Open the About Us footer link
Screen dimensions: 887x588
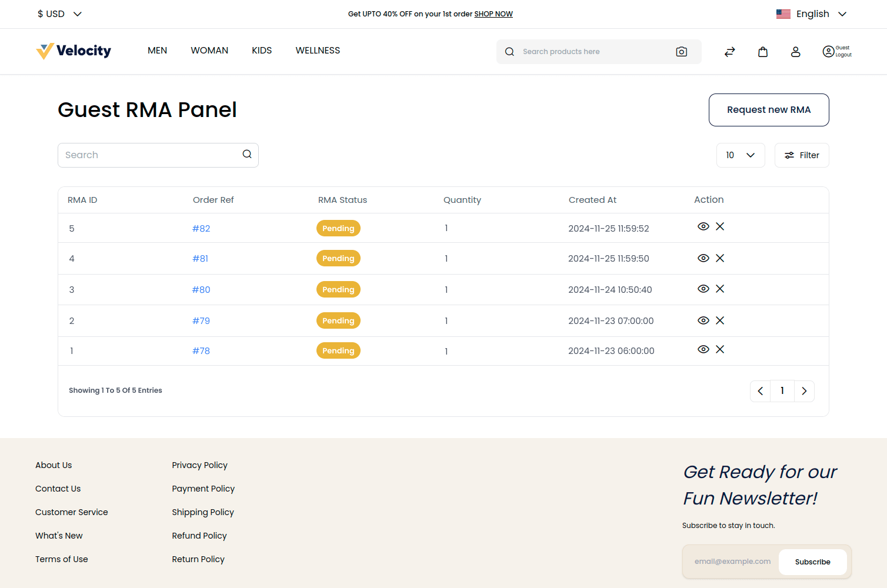(x=54, y=465)
